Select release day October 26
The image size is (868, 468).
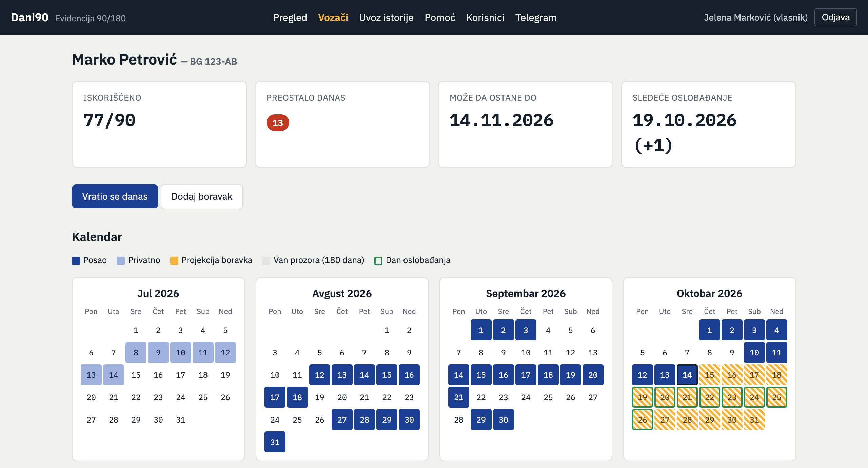point(643,420)
